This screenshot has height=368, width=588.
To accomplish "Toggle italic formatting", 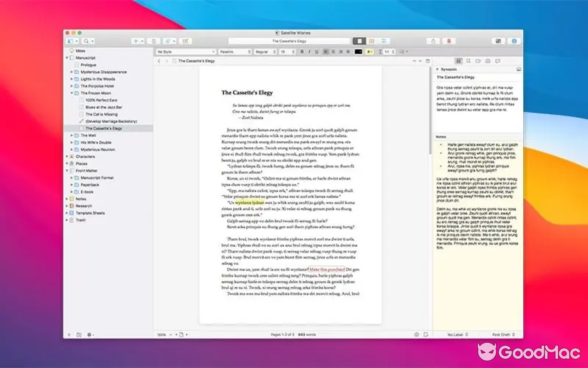I will 309,52.
